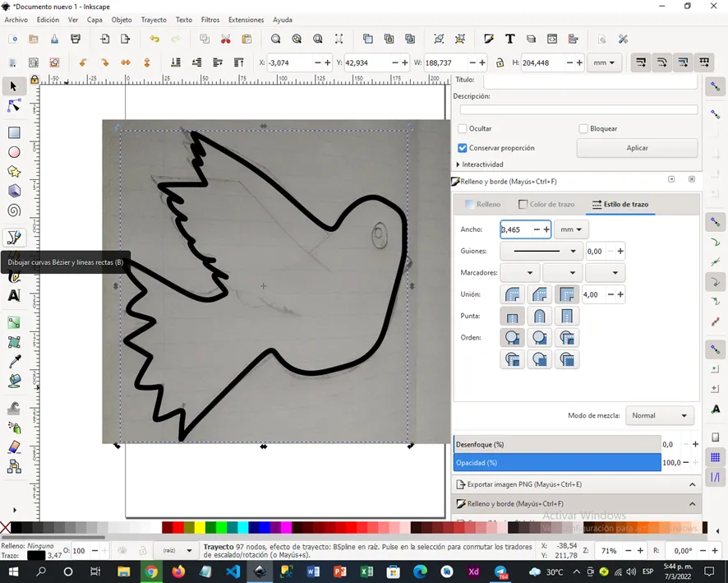728x583 pixels.
Task: Switch to the Color de trazo tab
Action: [546, 205]
